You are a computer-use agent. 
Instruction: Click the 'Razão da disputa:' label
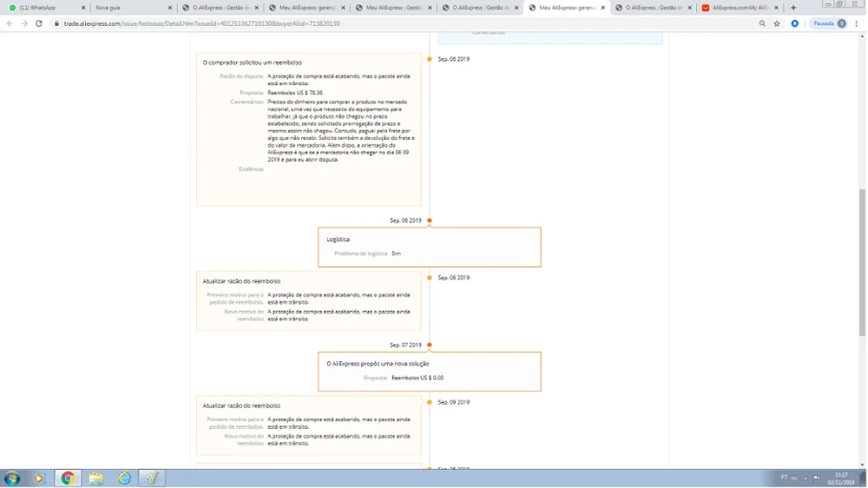click(242, 76)
